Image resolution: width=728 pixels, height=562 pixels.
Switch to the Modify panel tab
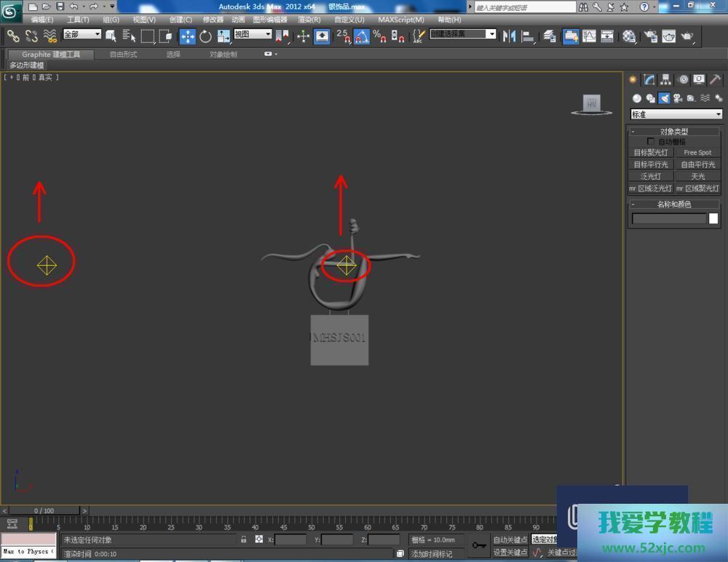(x=649, y=80)
